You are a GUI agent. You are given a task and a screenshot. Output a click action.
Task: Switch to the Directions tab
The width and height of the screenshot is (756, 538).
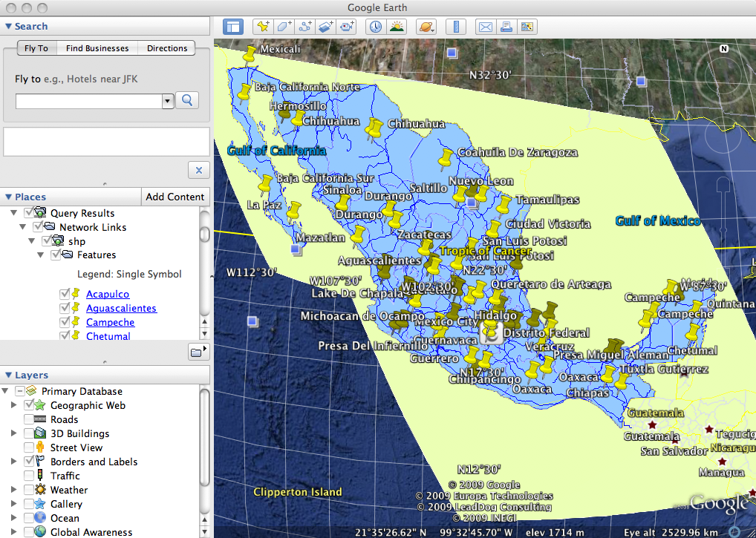[167, 48]
